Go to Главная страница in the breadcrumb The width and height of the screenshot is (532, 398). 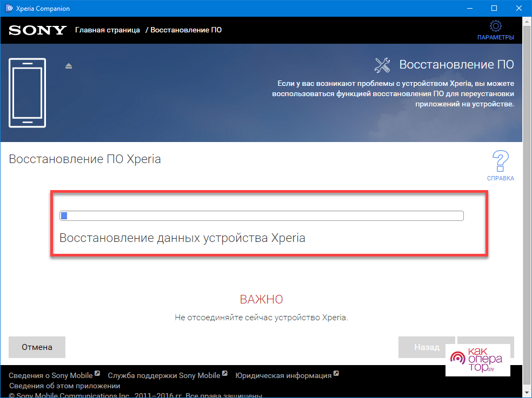108,30
